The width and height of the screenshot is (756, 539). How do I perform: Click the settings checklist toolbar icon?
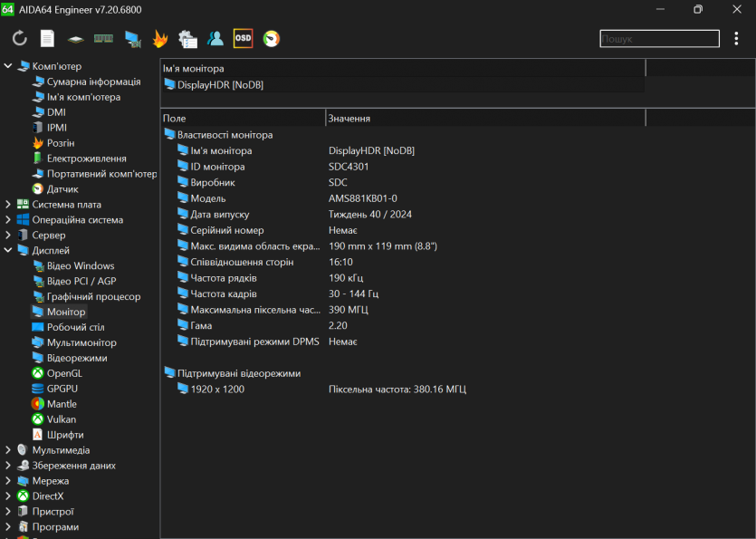coord(187,39)
